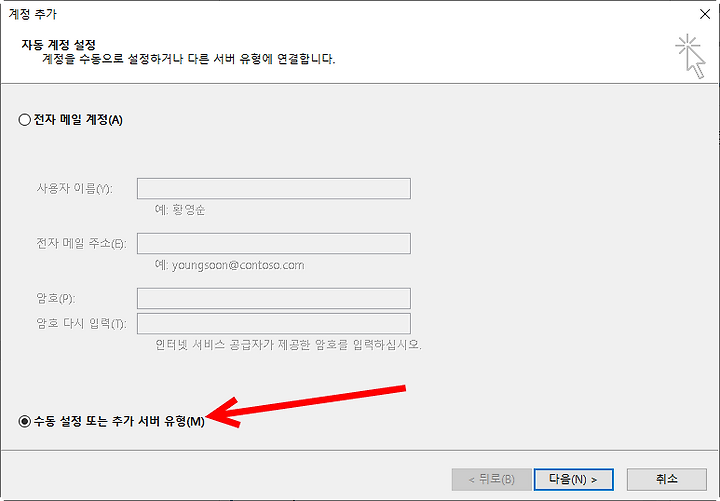Click the 자동 계정 설정 heading
Viewport: 720px width, 501px height.
point(58,45)
